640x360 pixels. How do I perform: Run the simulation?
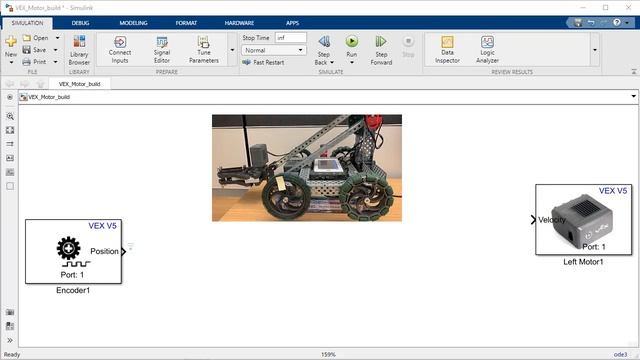(x=351, y=42)
